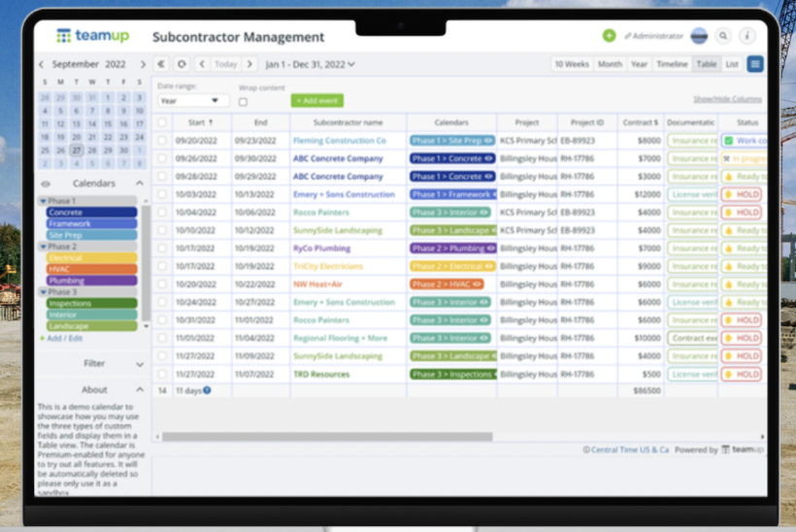
Task: Collapse the About section chevron
Action: pyautogui.click(x=140, y=390)
